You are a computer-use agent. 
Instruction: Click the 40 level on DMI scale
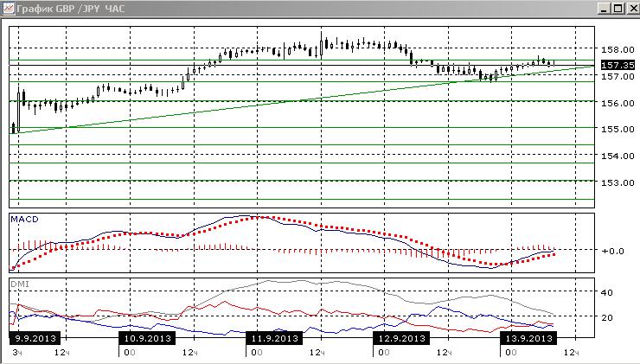[x=606, y=292]
